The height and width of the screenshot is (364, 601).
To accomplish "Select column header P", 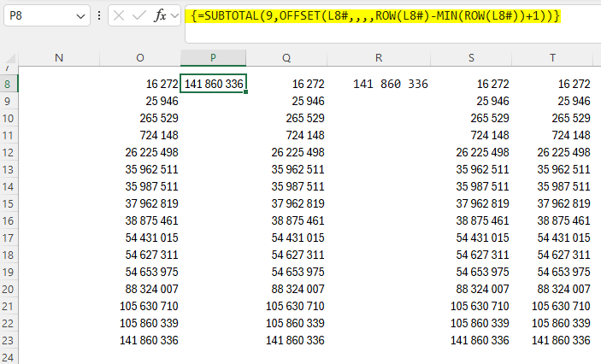I will pos(213,57).
